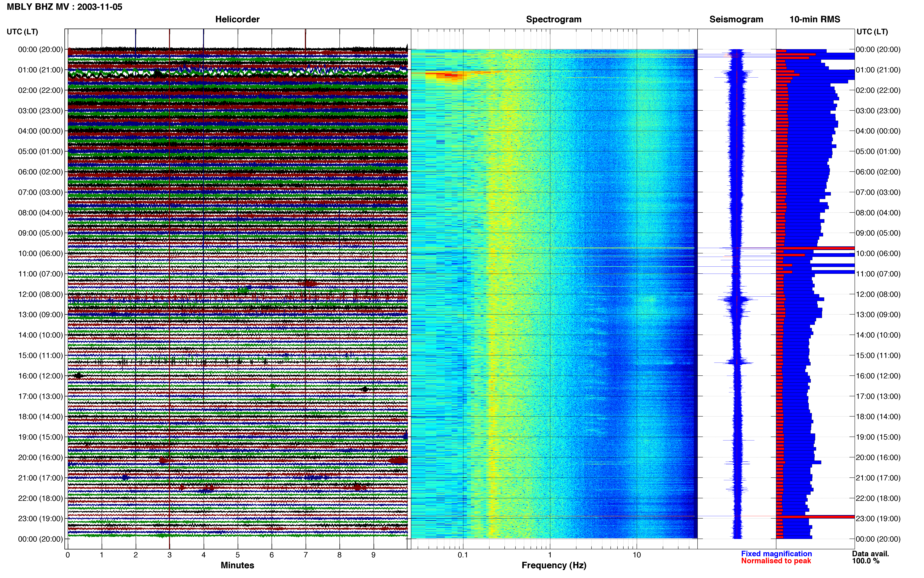Click the '0.1' frequency axis tick
This screenshot has height=578, width=924.
[463, 555]
